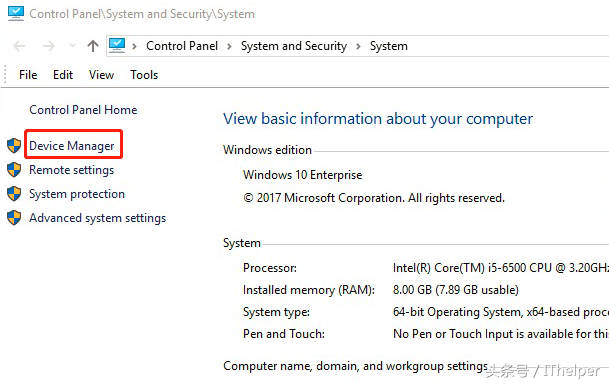
Task: Open the Tools menu
Action: tap(144, 75)
